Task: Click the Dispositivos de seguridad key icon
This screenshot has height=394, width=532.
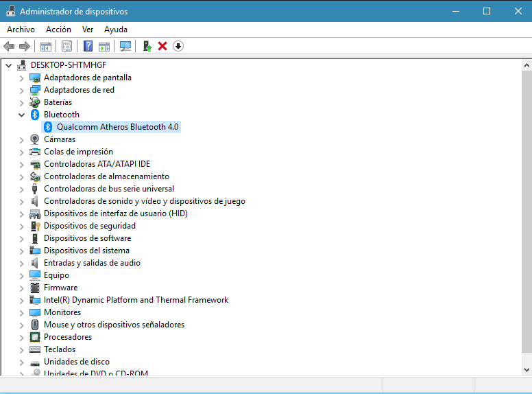Action: [35, 226]
